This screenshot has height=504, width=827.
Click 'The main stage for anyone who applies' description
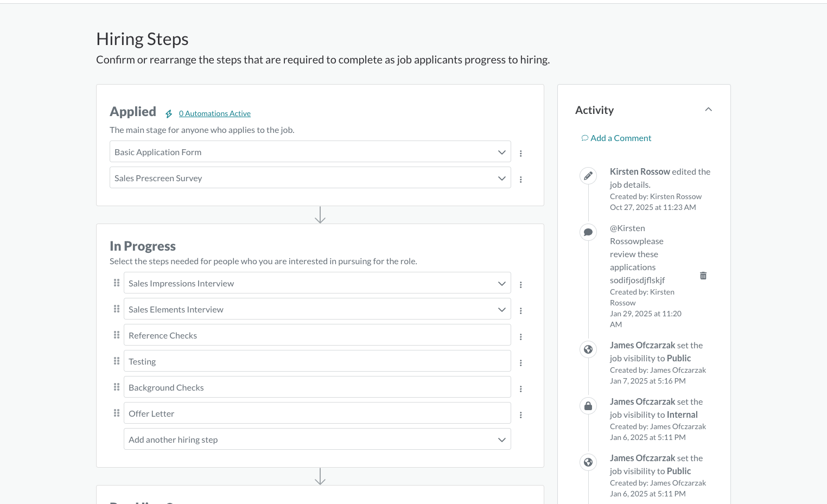[x=202, y=130]
